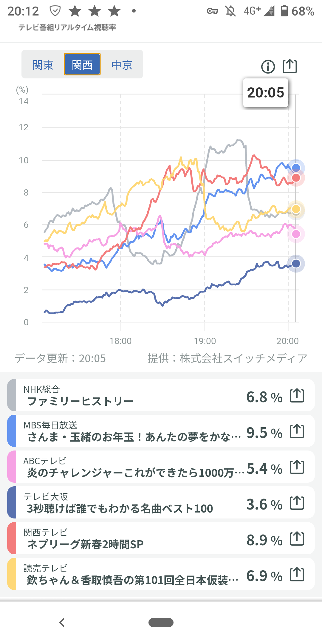Share the 読売テレビ program rating
This screenshot has width=322, height=644.
[297, 575]
